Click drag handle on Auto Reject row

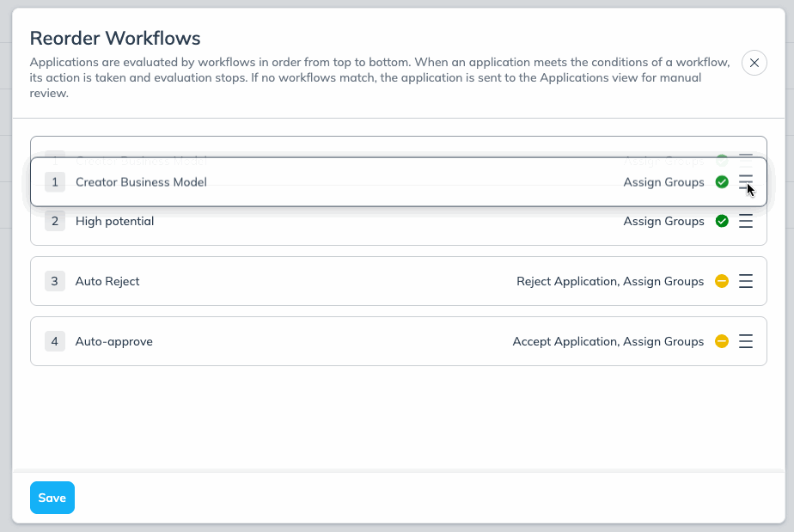pyautogui.click(x=746, y=281)
